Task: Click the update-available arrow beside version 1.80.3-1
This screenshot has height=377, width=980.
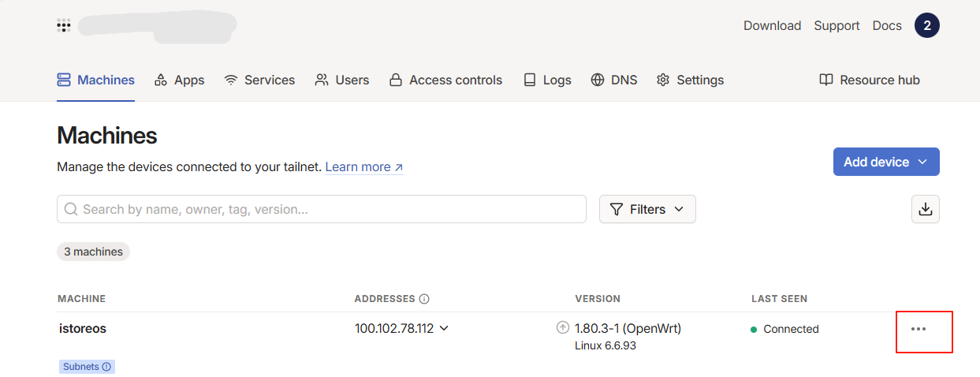Action: [x=563, y=328]
